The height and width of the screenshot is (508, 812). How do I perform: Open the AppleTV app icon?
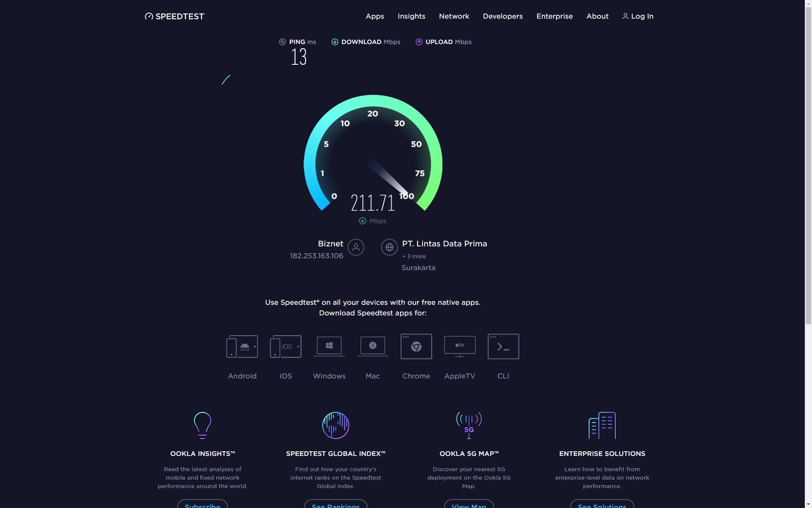point(460,347)
